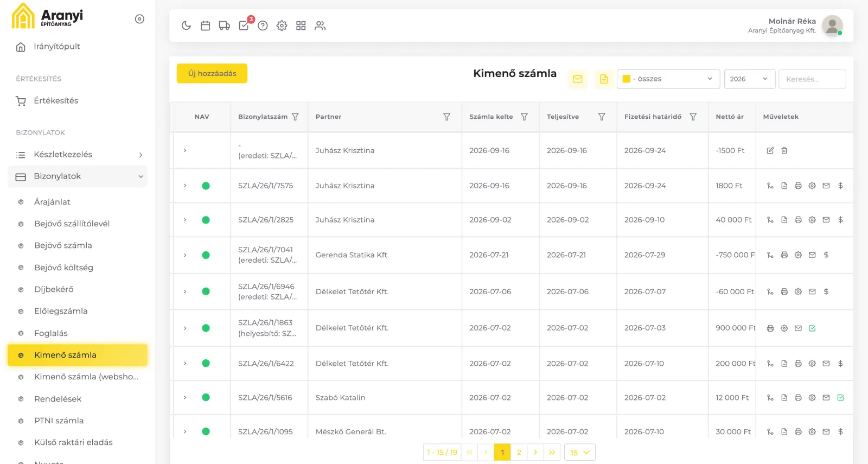
Task: Filter the Számla kelte column
Action: [x=524, y=117]
